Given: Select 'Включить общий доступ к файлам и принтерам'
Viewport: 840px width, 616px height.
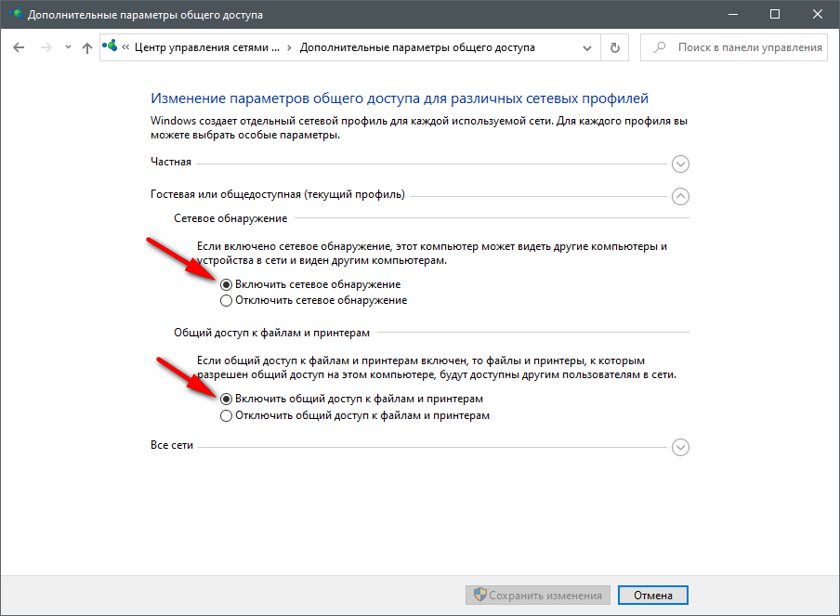Looking at the screenshot, I should (x=226, y=399).
